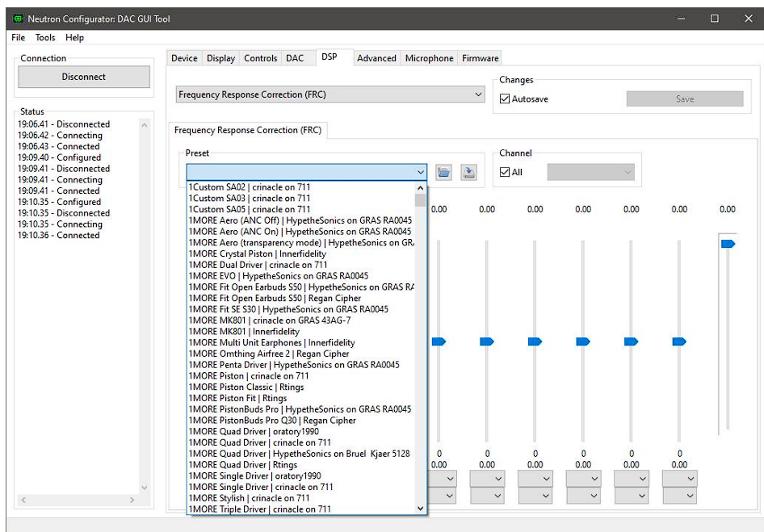Click the save preset icon
Viewport: 764px width, 532px height.
tap(468, 172)
